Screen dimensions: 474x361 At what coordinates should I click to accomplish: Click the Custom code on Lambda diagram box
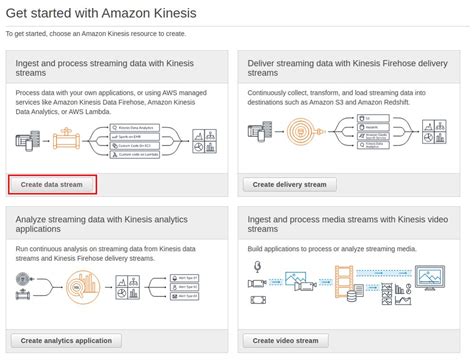[135, 155]
